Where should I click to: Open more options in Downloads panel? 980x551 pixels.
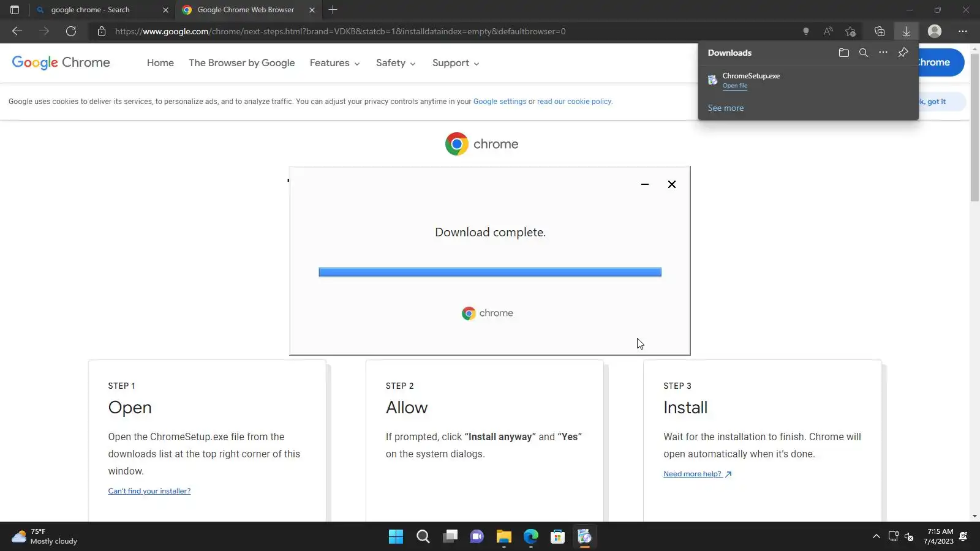point(883,53)
